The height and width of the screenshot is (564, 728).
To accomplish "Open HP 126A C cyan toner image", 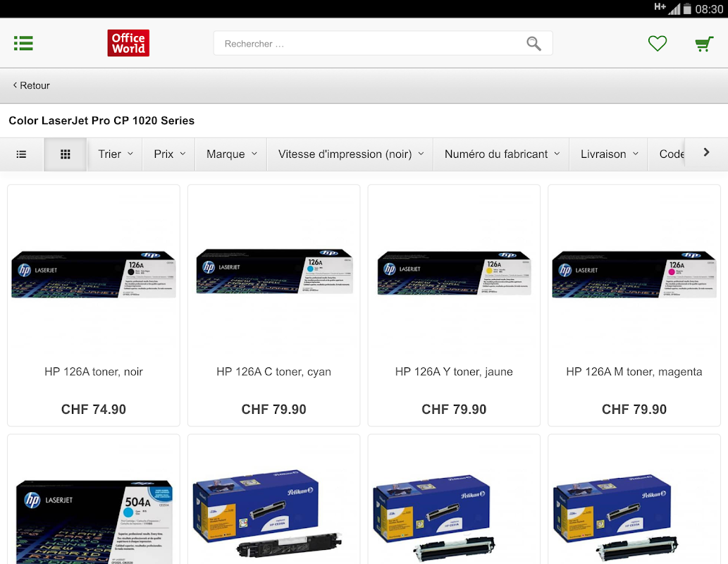I will click(274, 272).
